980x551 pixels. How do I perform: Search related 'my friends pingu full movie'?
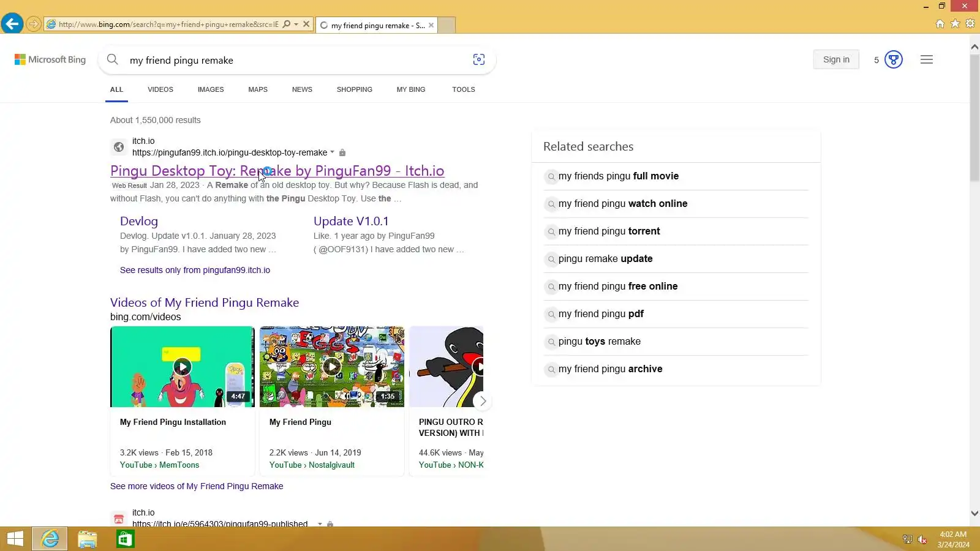pos(676,176)
